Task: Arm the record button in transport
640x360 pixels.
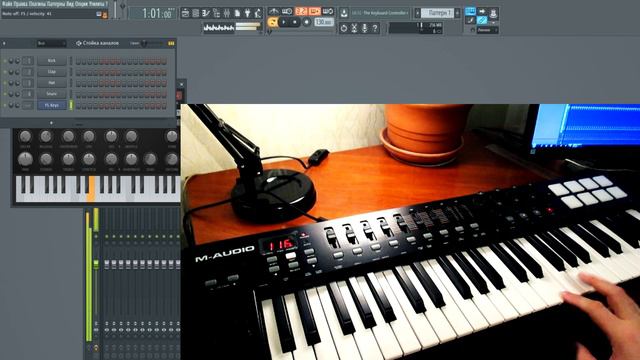Action: [x=306, y=22]
